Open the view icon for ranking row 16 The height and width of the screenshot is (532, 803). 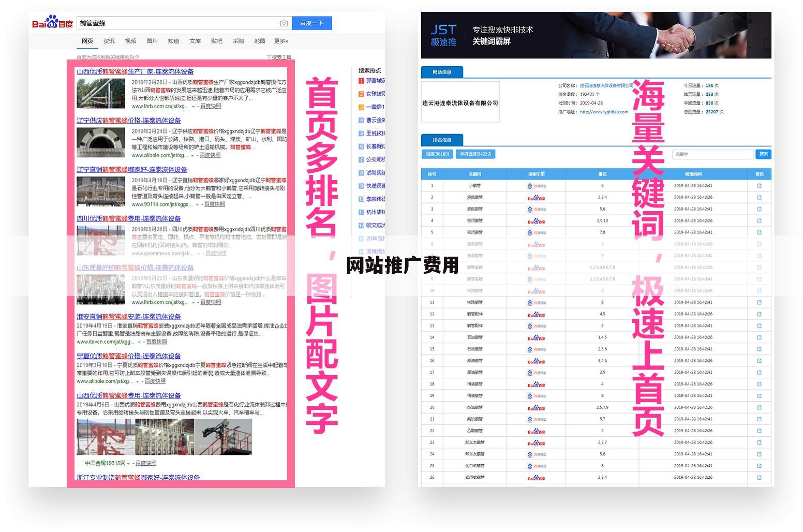pos(759,361)
